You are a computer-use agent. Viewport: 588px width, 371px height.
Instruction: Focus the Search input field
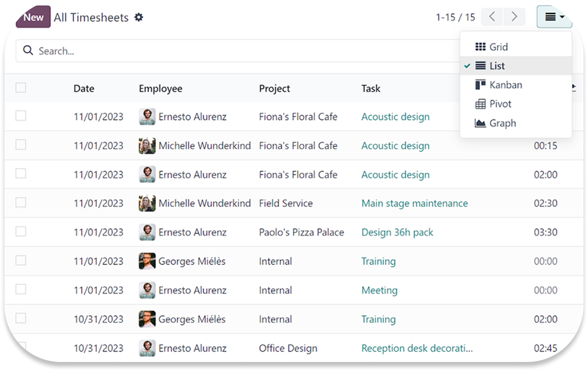pyautogui.click(x=225, y=51)
